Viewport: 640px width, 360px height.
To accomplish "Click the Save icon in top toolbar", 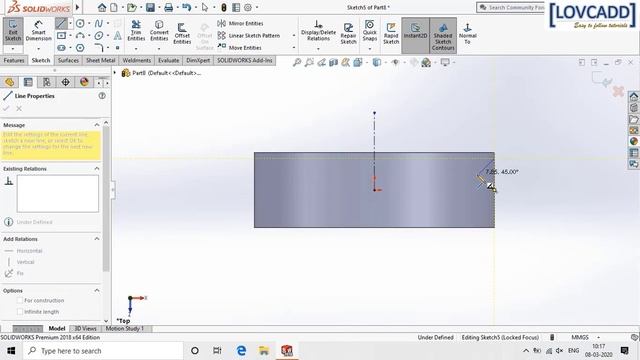I will (150, 7).
